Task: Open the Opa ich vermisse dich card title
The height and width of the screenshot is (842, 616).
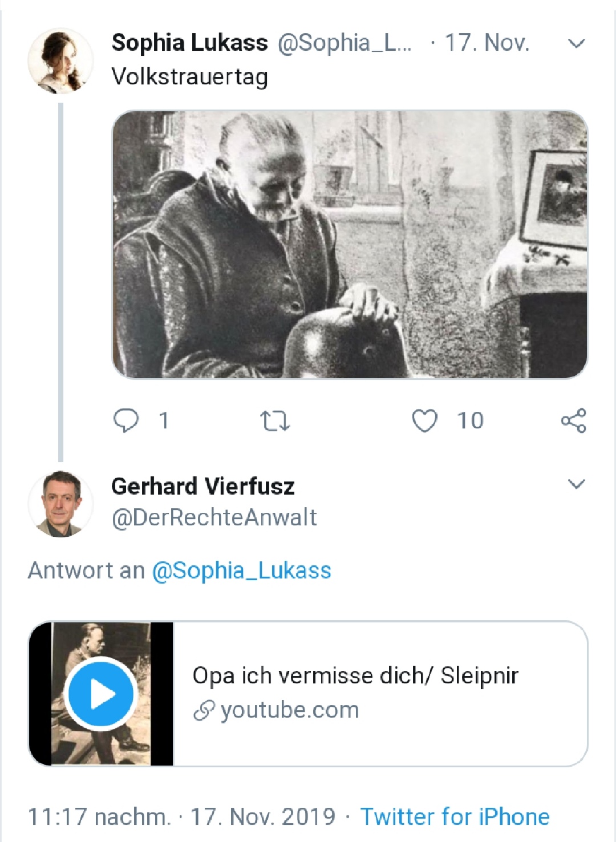Action: coord(355,675)
